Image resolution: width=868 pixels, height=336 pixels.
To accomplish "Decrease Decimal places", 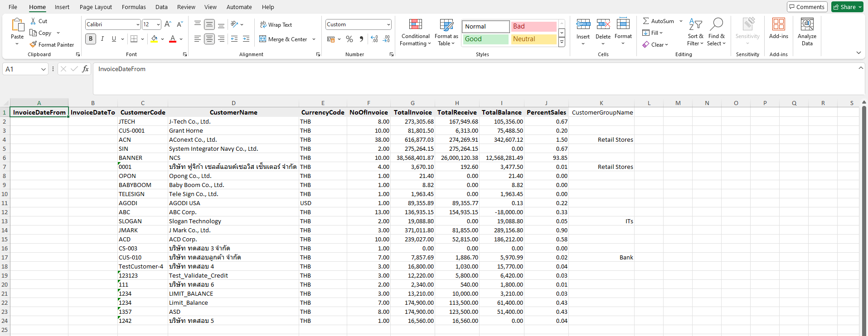I will coord(386,39).
